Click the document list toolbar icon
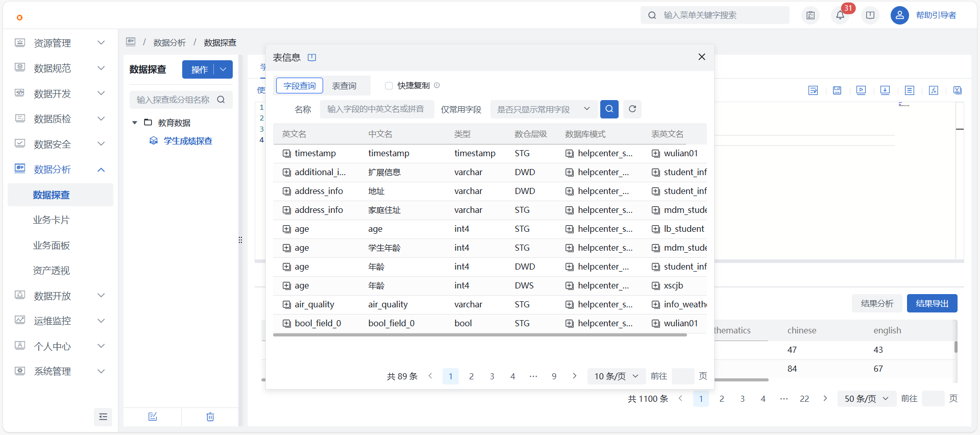This screenshot has height=435, width=980. pos(910,90)
